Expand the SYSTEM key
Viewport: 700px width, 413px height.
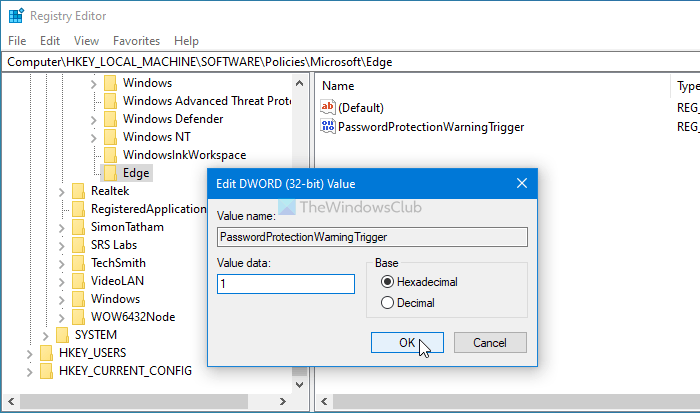coord(46,335)
